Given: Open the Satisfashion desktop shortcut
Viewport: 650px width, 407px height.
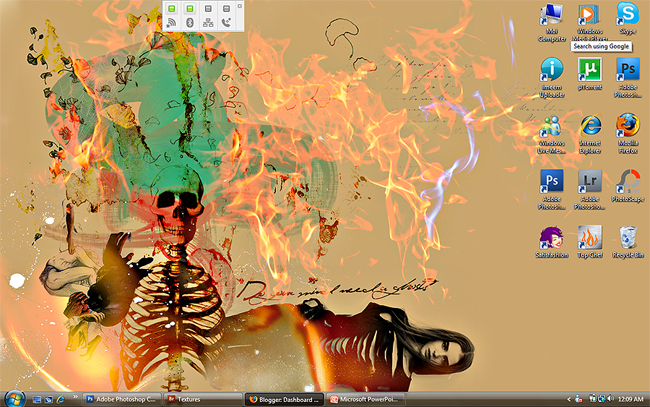Looking at the screenshot, I should [x=551, y=242].
